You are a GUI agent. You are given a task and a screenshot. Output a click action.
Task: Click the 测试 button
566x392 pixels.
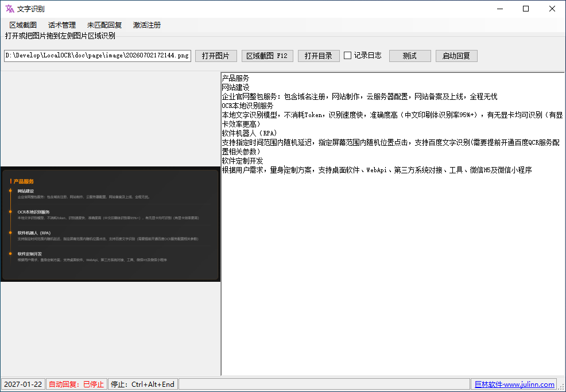pyautogui.click(x=410, y=56)
